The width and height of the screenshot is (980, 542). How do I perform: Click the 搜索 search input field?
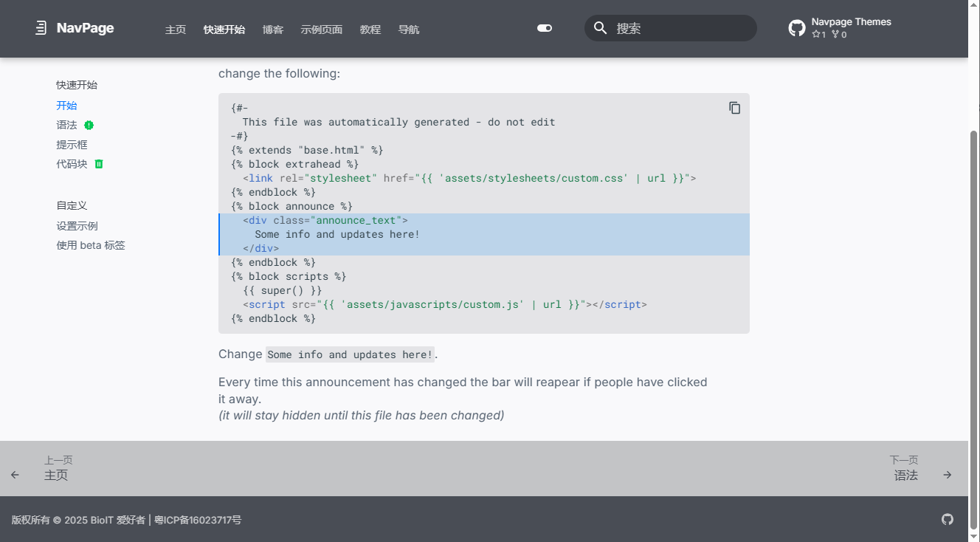(x=679, y=28)
